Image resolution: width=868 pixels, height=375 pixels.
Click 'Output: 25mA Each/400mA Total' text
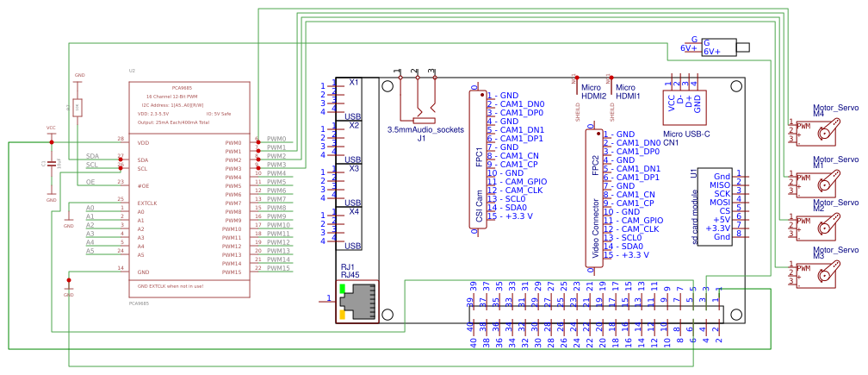coord(171,122)
